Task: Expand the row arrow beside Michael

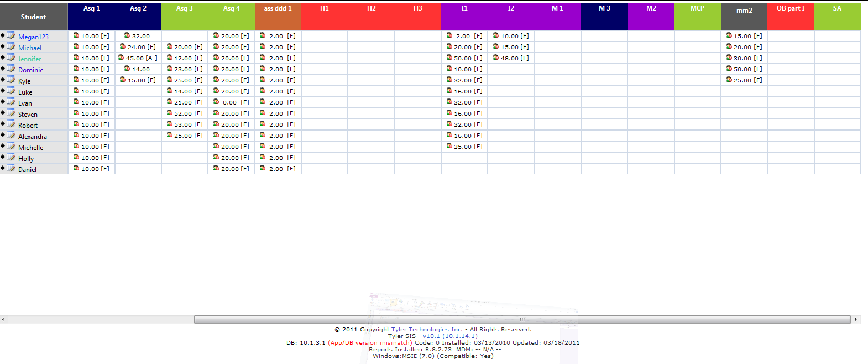Action: click(3, 46)
